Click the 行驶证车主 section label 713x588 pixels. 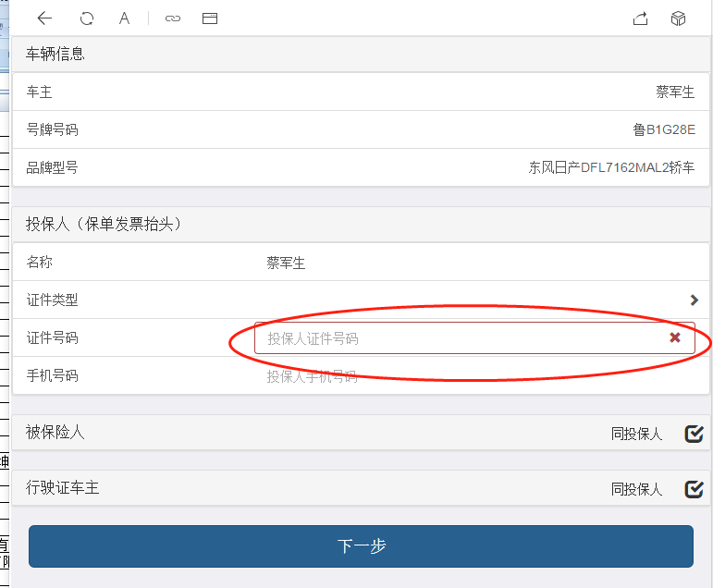pos(62,487)
